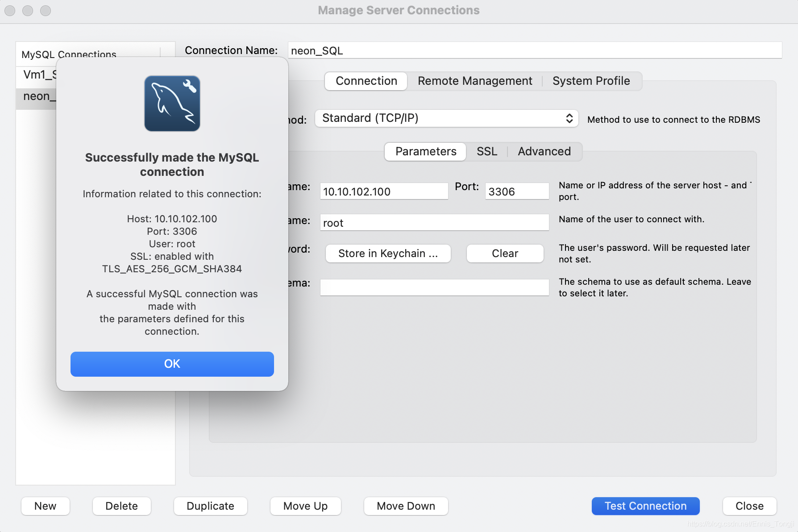Viewport: 798px width, 532px height.
Task: Click the "Connection Name:" label
Action: (x=231, y=50)
